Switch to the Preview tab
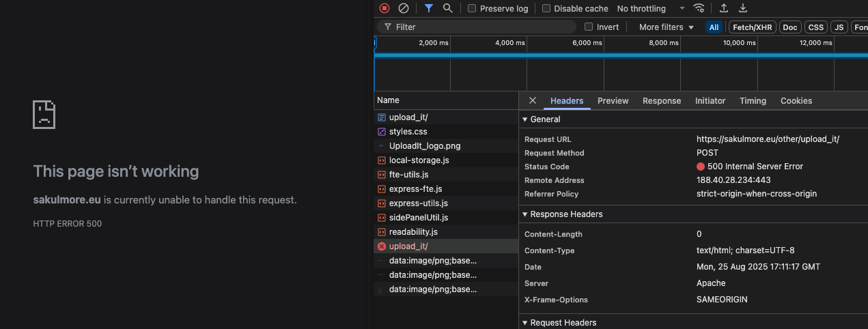868x329 pixels. 613,100
